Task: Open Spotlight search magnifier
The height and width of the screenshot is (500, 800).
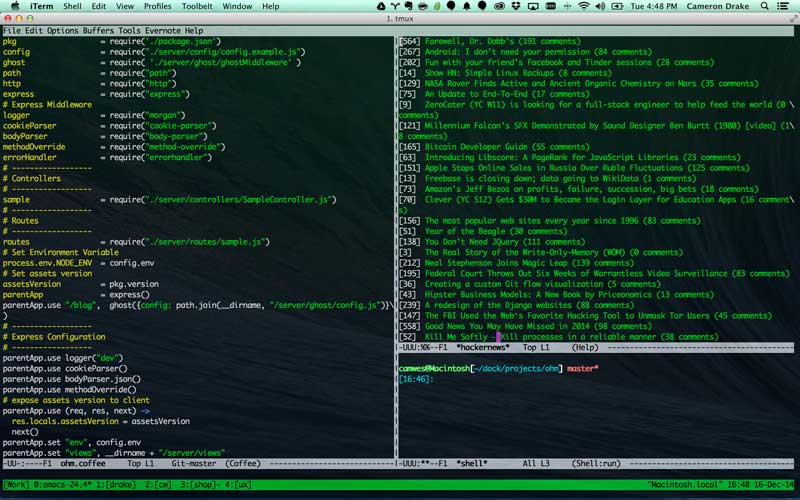Action: click(764, 6)
